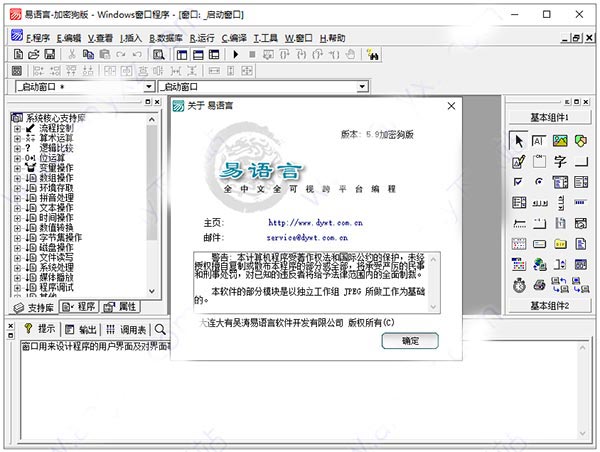Viewport: 600px width, 452px height.
Task: Select the printer component icon
Action: click(x=540, y=285)
